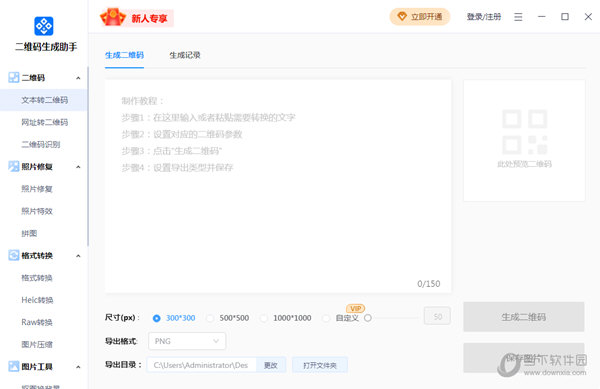Image resolution: width=600 pixels, height=389 pixels.
Task: Click the 打开文件夹 button
Action: coord(320,365)
